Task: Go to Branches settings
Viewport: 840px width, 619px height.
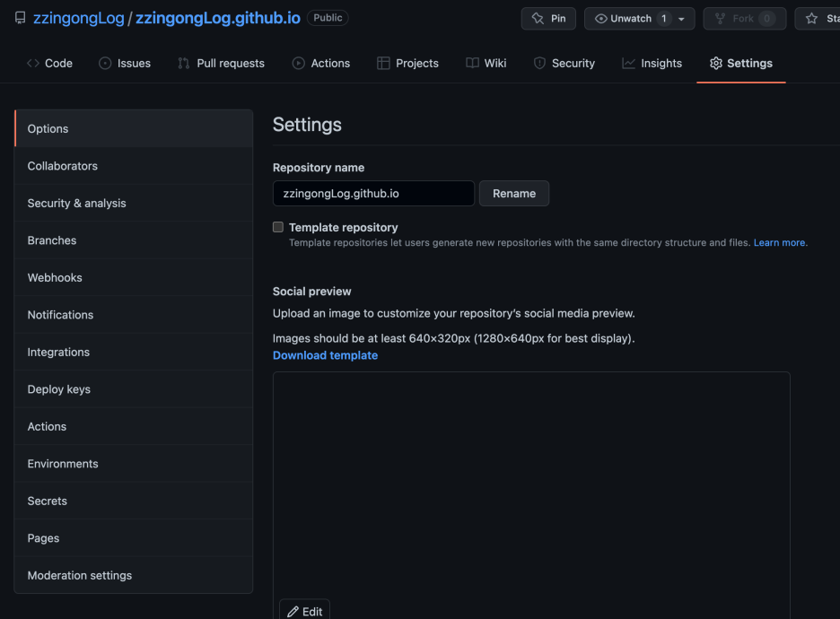Action: (x=134, y=240)
